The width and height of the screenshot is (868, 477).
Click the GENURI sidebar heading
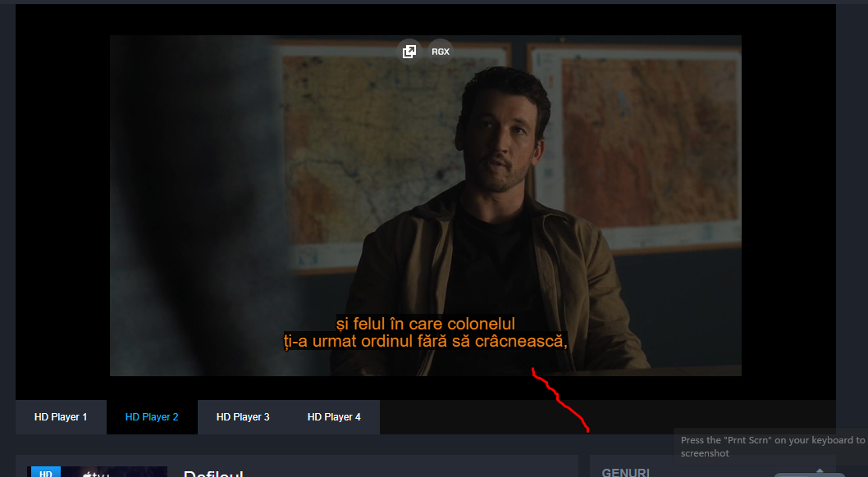coord(625,472)
